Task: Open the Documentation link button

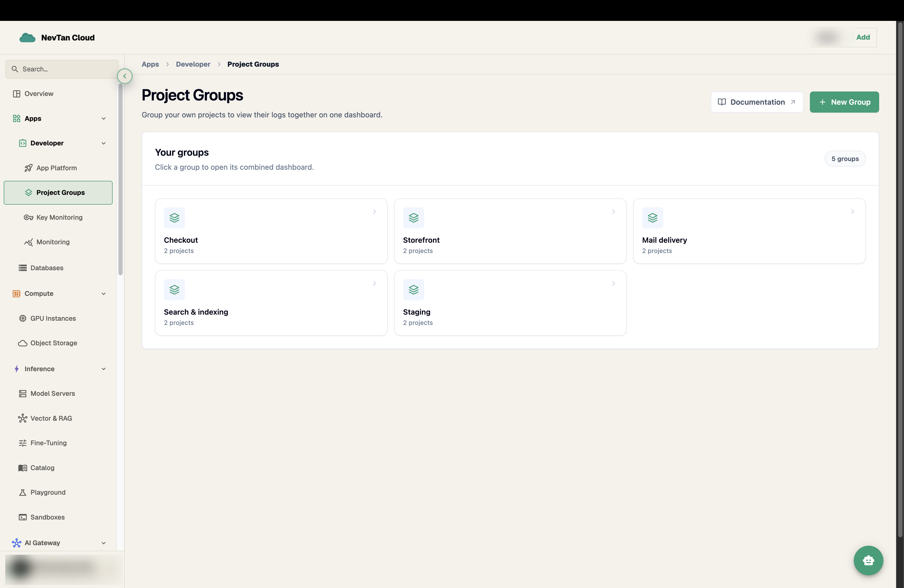Action: (x=757, y=102)
